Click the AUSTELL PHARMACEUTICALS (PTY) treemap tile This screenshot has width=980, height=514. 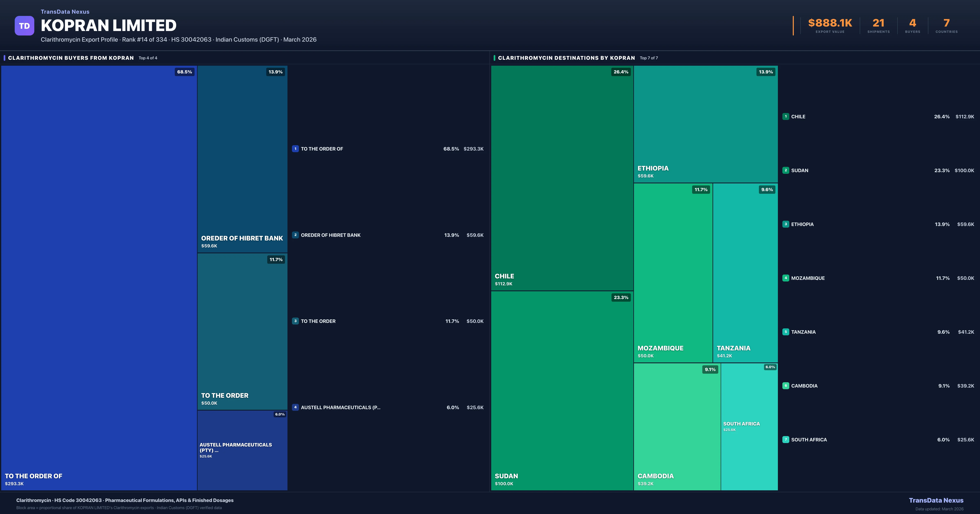tap(242, 450)
